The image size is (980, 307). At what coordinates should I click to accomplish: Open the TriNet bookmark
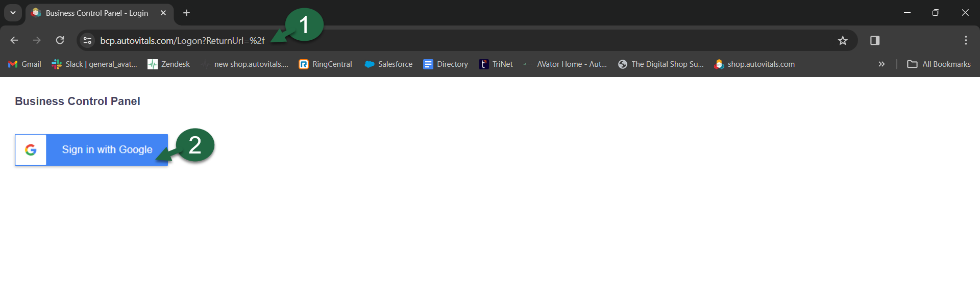(496, 64)
